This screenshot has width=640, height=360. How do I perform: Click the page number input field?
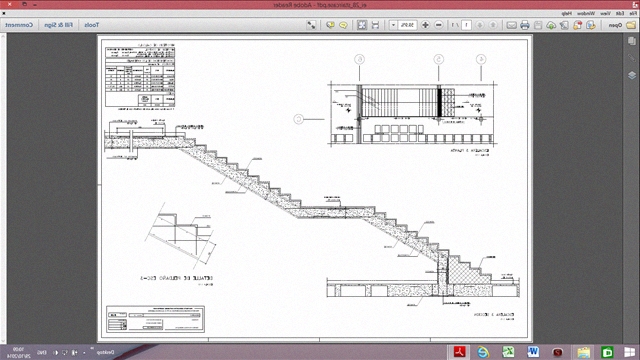point(466,25)
